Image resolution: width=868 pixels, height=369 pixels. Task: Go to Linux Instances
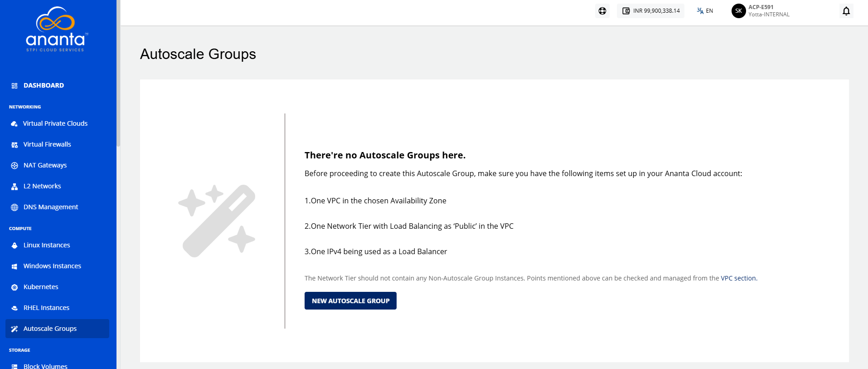[47, 245]
